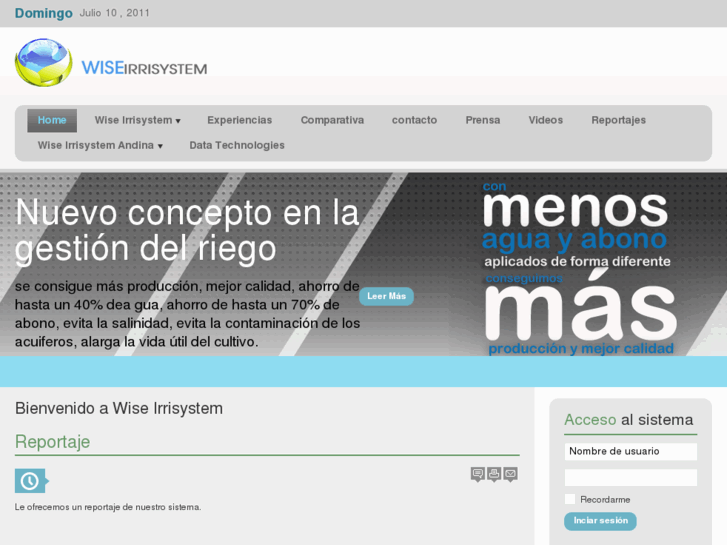Expand the Wise Irrisystem Andina dropdown
Viewport: 727px width, 545px height.
pos(100,145)
